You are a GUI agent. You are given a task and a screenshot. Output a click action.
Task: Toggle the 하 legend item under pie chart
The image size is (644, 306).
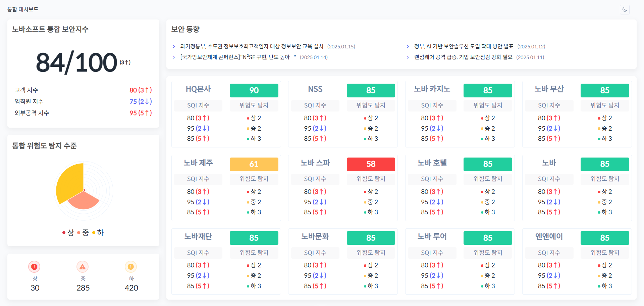tap(98, 232)
